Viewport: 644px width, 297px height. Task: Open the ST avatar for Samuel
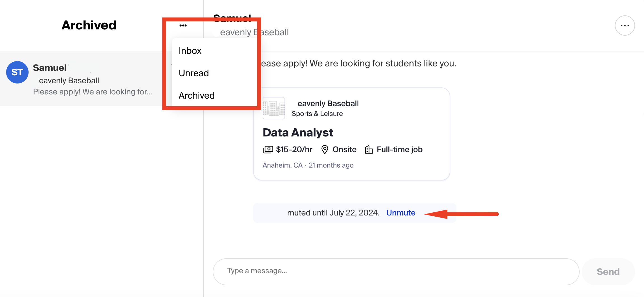click(17, 72)
